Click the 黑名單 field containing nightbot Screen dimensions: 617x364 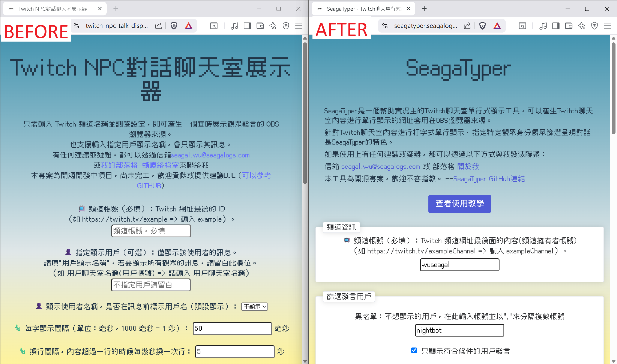[459, 330]
